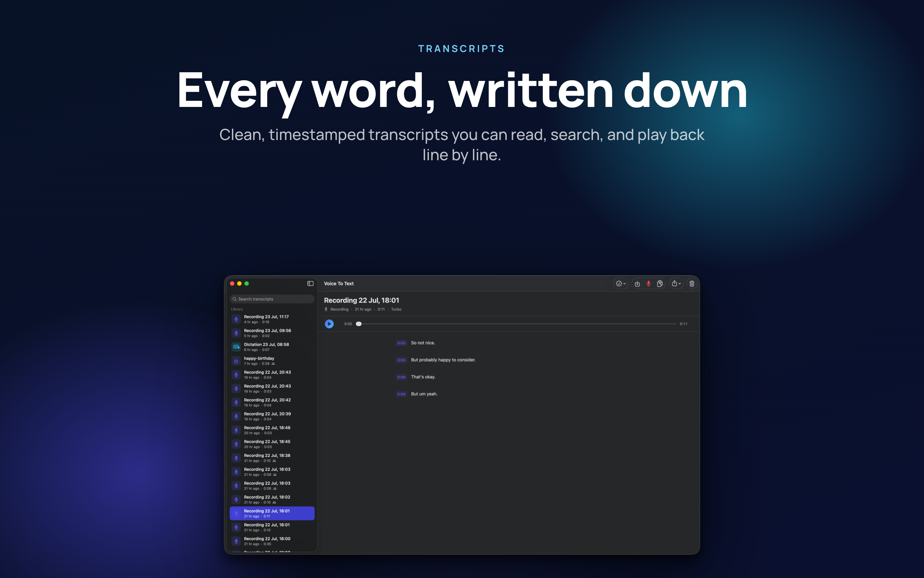Click speakers icon on Recording 22 Jul, 18:38
924x578 pixels.
(274, 461)
